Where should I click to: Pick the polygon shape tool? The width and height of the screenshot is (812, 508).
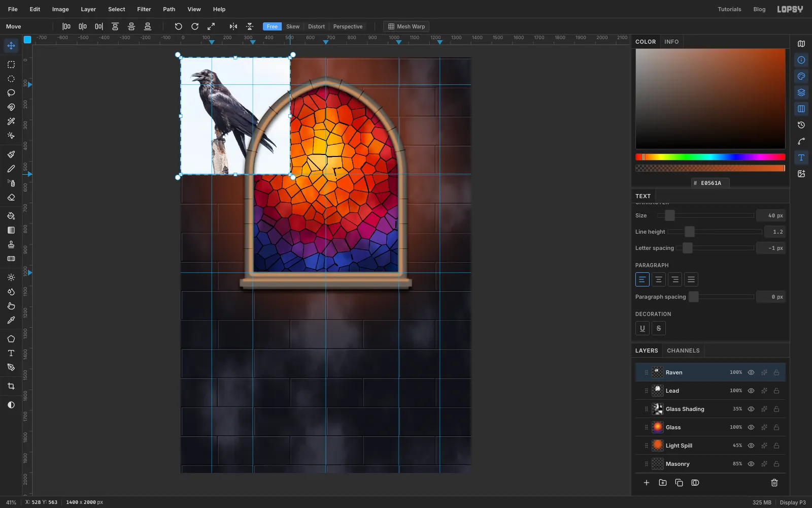point(11,339)
